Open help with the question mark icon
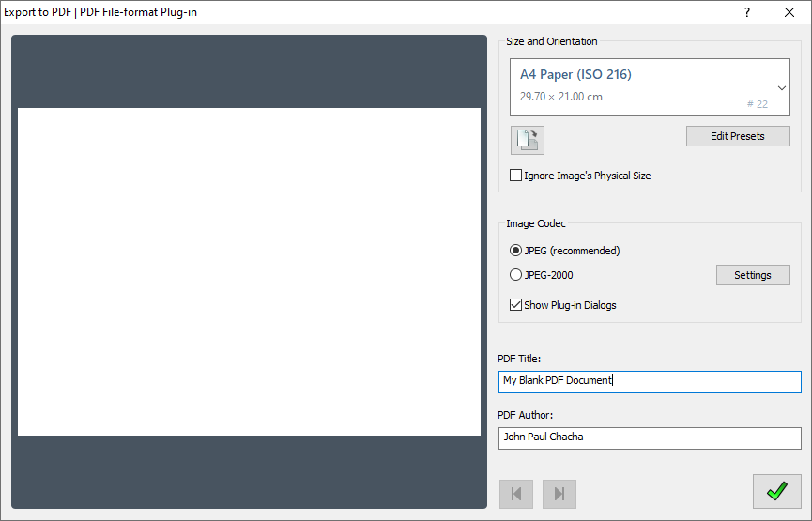Viewport: 812px width, 521px height. point(747,12)
